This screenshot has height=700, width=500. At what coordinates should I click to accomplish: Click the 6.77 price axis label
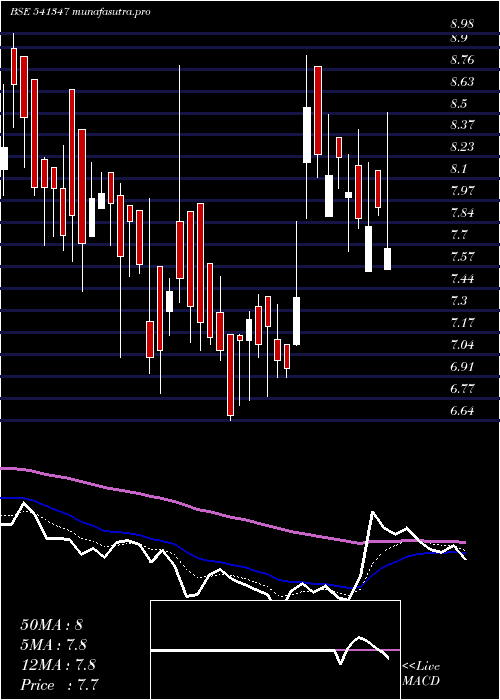pyautogui.click(x=462, y=388)
